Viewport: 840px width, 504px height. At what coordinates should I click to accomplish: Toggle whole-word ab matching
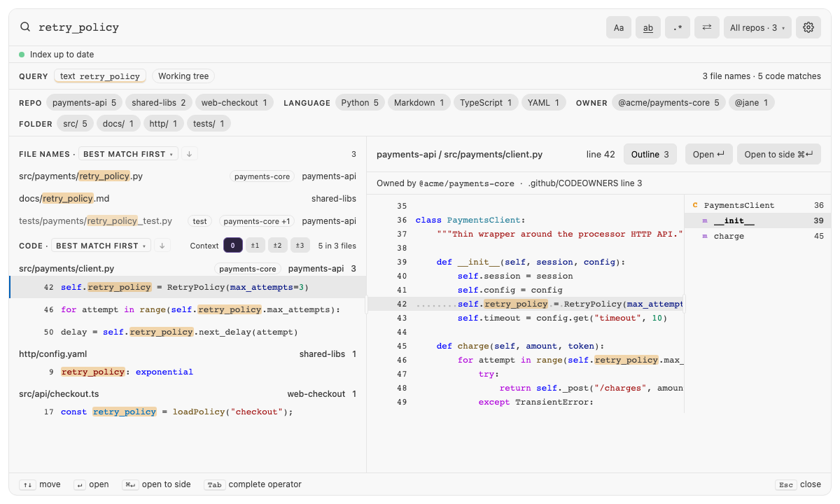(x=648, y=27)
